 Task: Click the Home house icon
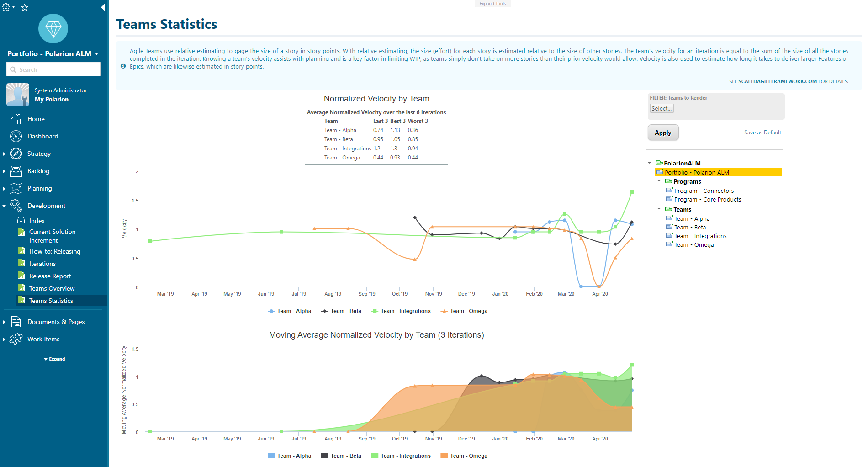coord(16,119)
